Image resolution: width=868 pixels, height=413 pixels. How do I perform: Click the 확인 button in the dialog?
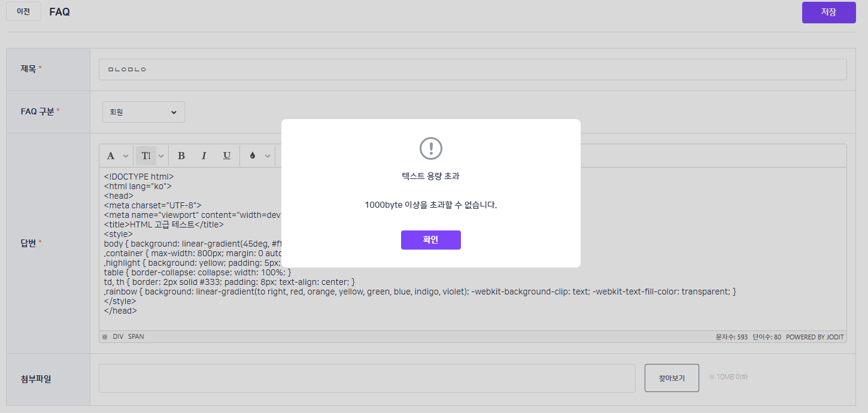[430, 240]
